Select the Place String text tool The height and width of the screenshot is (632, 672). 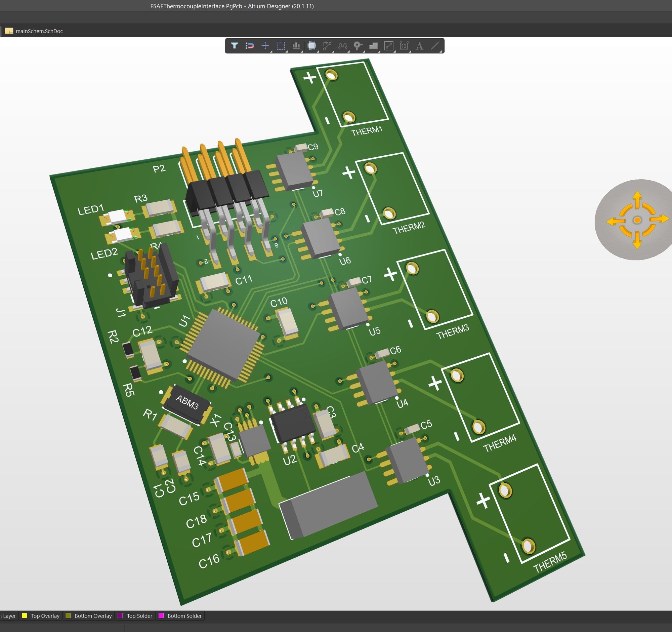point(419,46)
